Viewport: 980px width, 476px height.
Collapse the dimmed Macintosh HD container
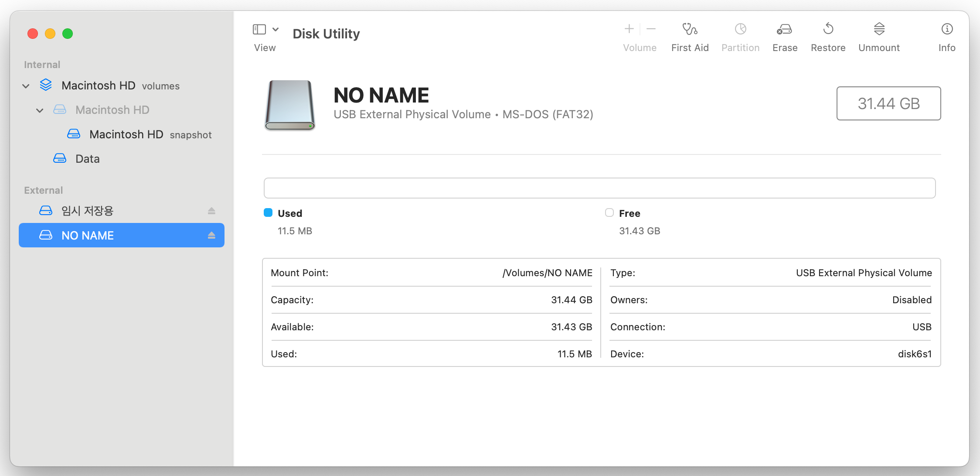point(40,110)
